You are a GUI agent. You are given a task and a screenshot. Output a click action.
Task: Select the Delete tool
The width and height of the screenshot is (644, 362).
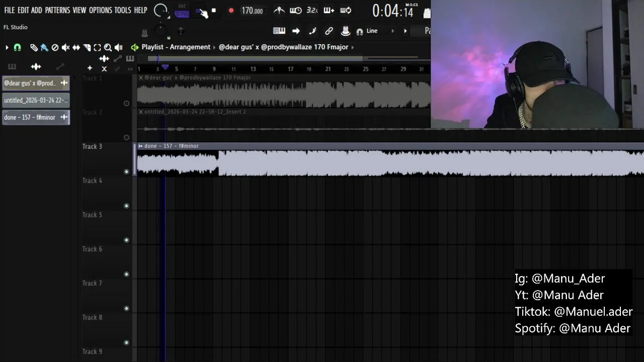[x=55, y=47]
